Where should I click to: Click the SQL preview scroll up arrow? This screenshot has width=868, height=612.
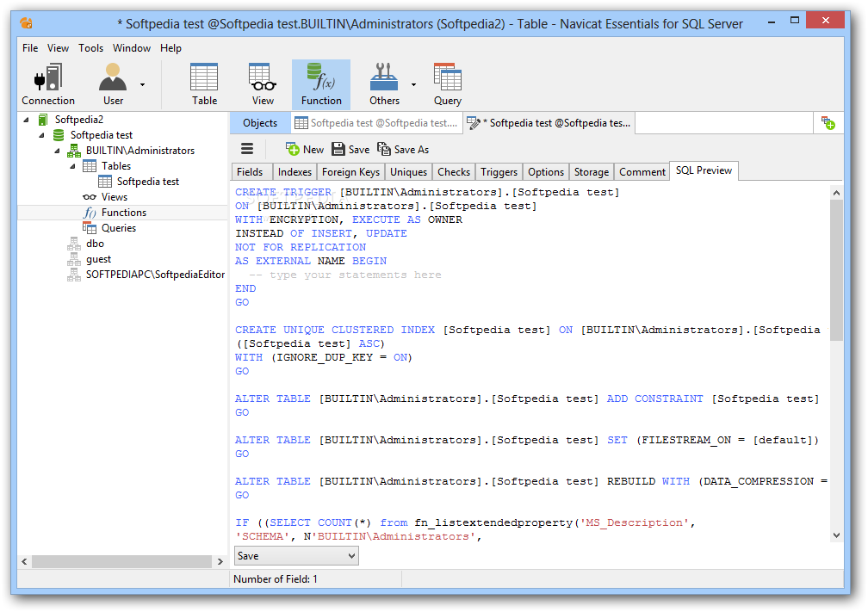click(x=836, y=193)
